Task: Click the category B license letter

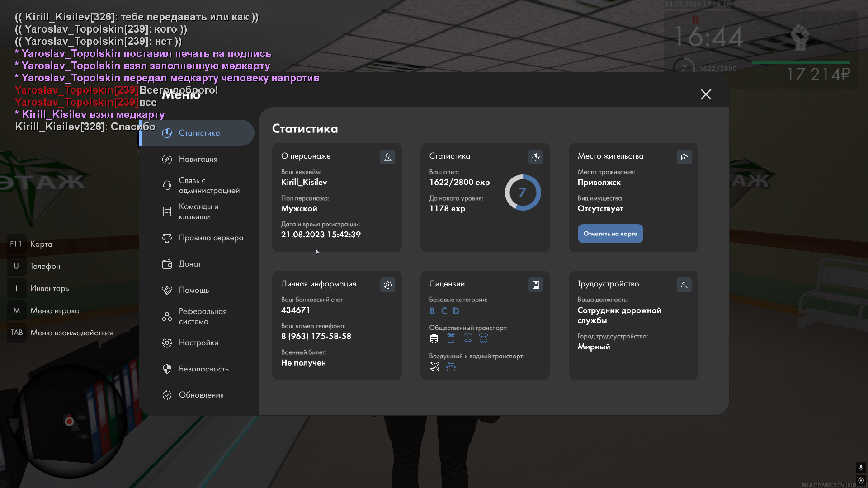Action: tap(432, 311)
